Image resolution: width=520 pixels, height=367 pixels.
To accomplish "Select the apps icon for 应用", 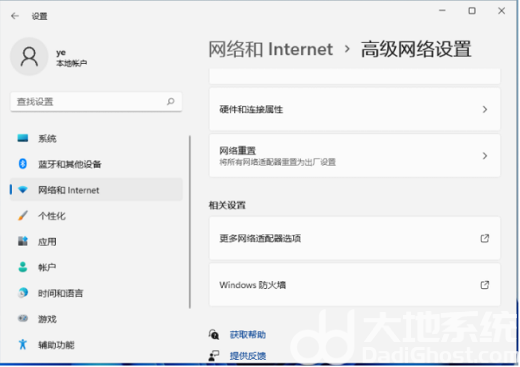I will 23,241.
